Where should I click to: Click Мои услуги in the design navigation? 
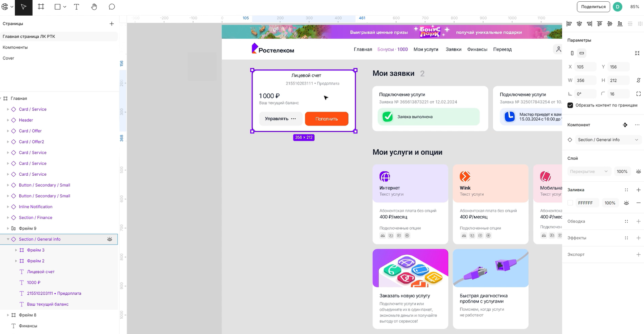[x=426, y=50]
